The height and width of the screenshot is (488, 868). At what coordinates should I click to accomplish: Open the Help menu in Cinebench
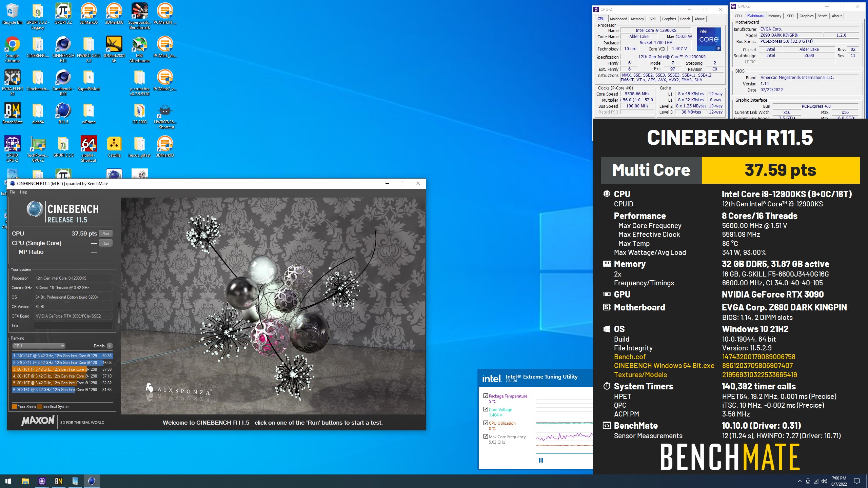click(23, 192)
